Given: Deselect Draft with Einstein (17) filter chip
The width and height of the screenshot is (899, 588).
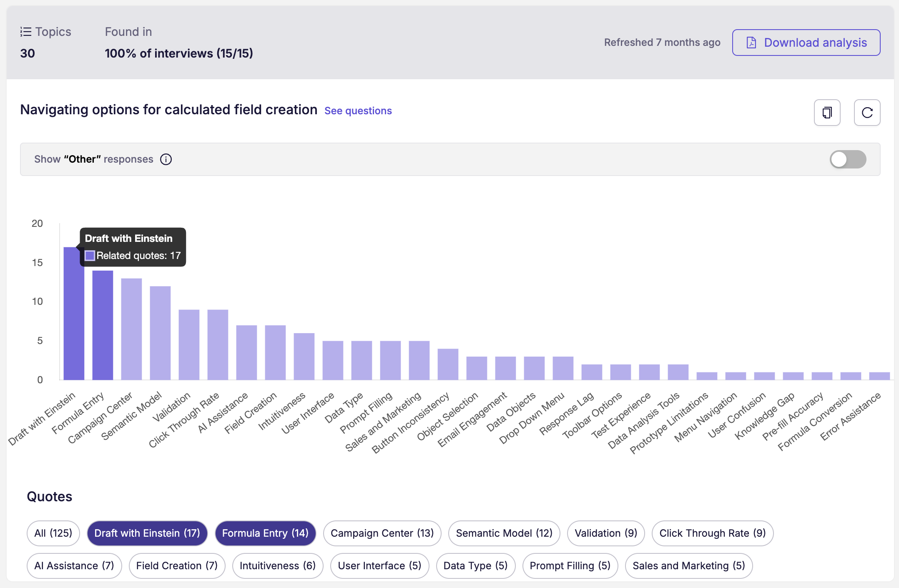Looking at the screenshot, I should click(x=147, y=533).
